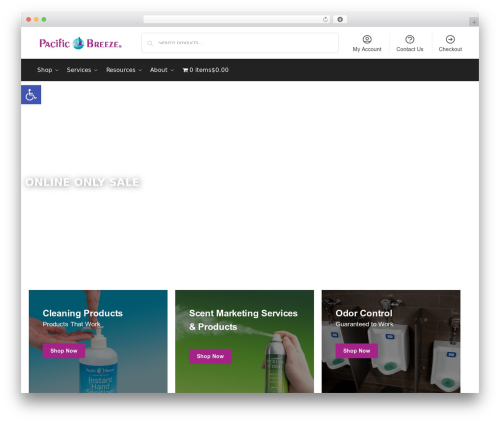
Task: Click the shopping cart icon
Action: [185, 70]
